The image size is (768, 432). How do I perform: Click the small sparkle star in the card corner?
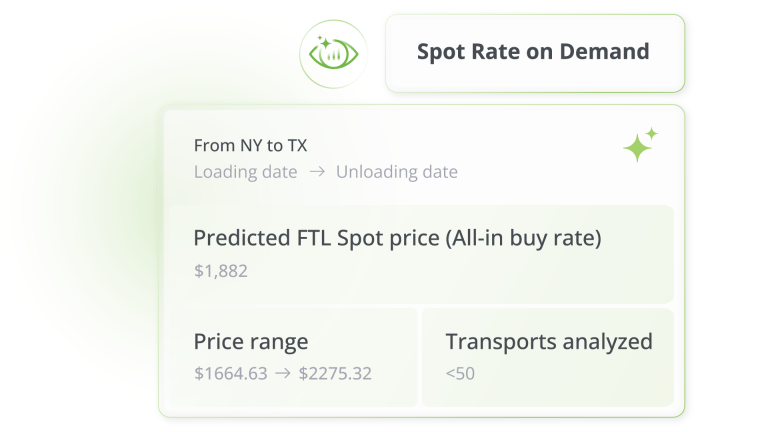coord(652,132)
